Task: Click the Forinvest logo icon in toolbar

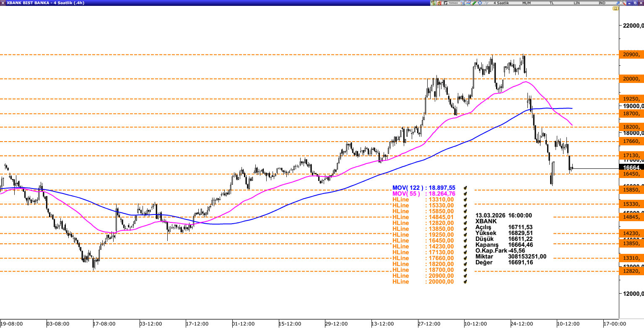Action: (x=446, y=3)
